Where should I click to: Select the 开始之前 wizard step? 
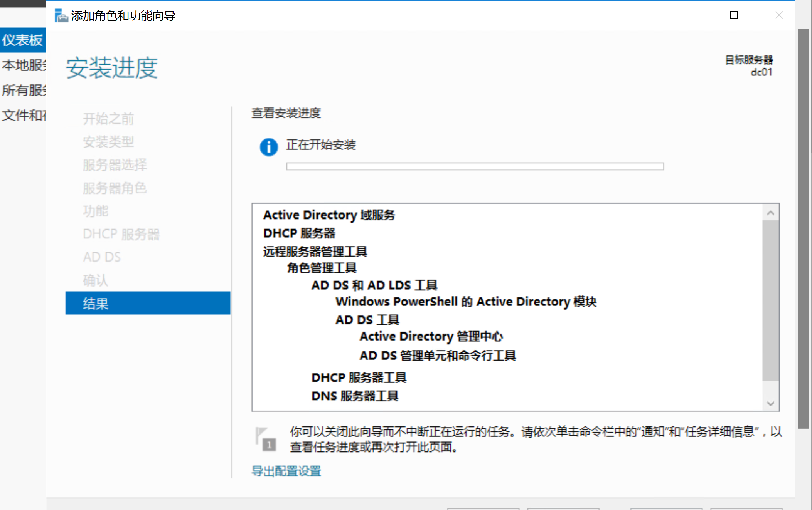tap(109, 119)
